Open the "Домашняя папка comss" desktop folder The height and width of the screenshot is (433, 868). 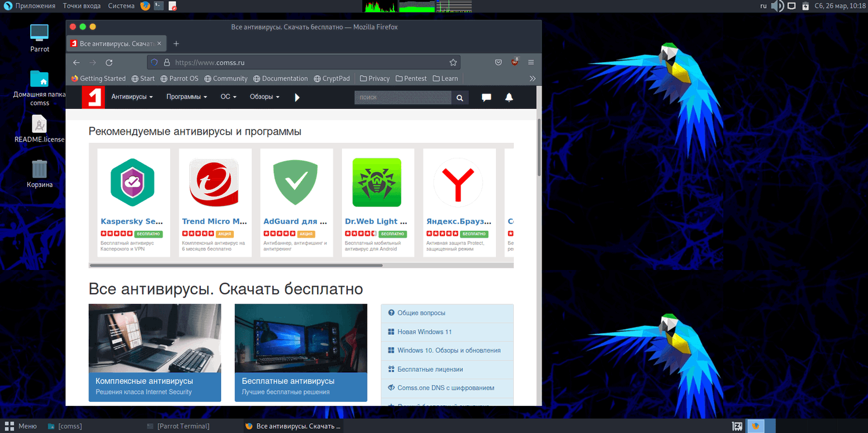[x=40, y=88]
